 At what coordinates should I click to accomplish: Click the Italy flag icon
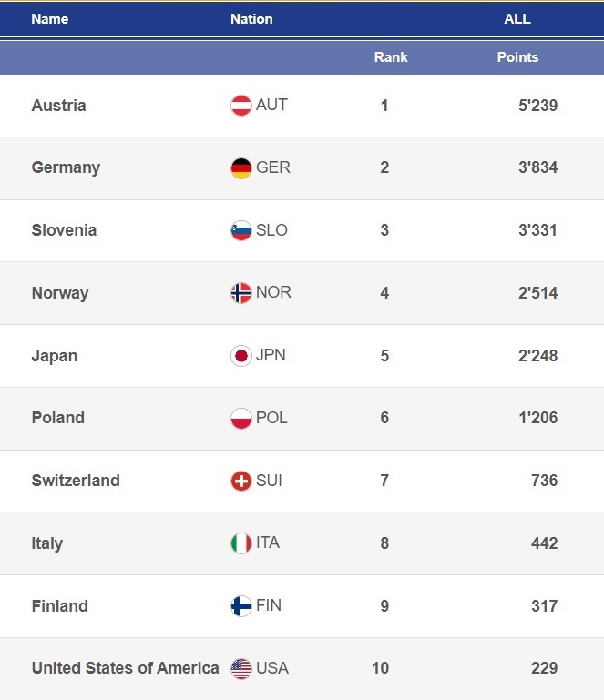coord(241,543)
